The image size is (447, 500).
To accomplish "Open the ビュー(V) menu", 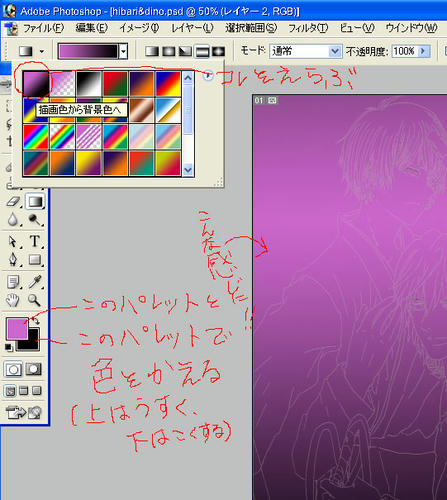I will pos(357,28).
